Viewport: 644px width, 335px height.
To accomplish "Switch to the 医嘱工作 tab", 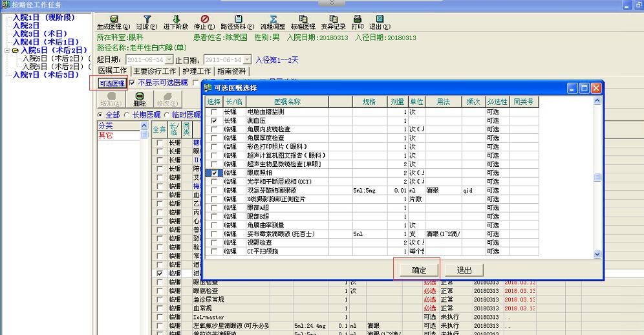I will pyautogui.click(x=113, y=70).
